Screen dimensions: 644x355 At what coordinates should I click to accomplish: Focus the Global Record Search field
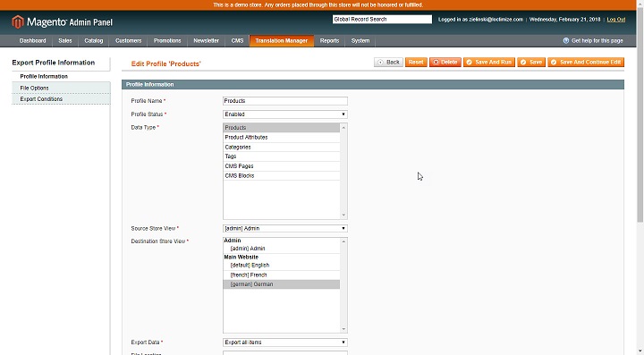tap(382, 20)
